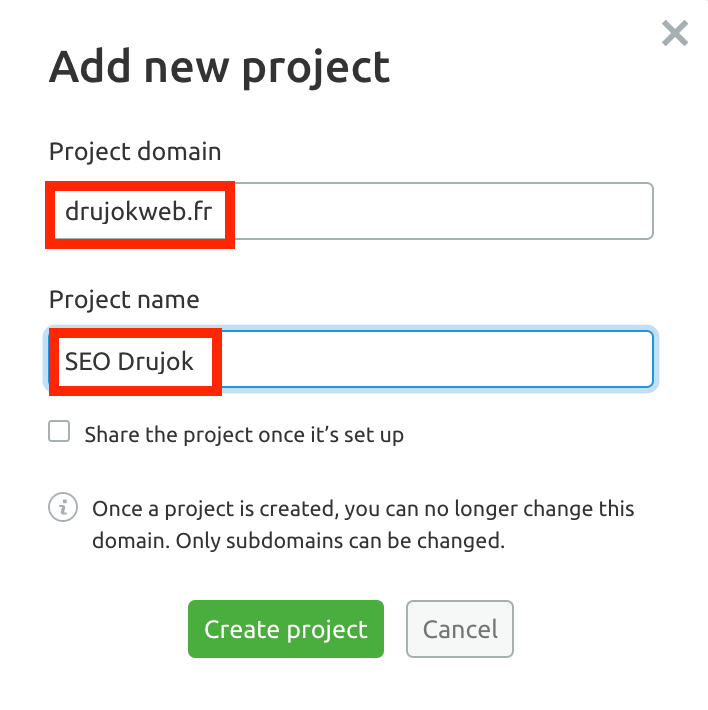Click the share project checkbox label text
This screenshot has width=708, height=710.
click(x=244, y=434)
